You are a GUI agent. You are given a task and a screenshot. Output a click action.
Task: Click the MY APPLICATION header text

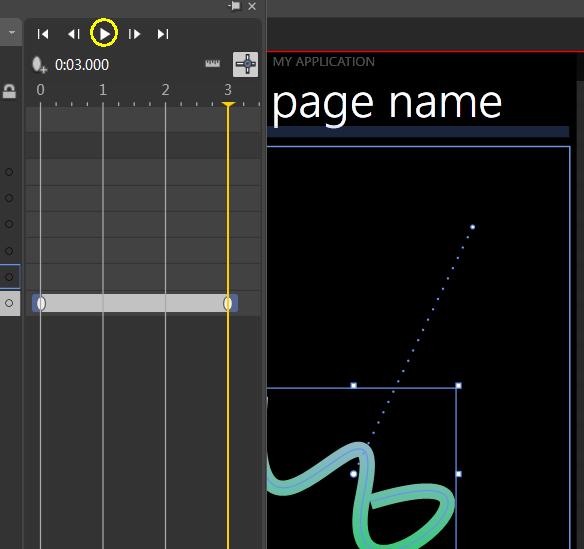coord(324,61)
